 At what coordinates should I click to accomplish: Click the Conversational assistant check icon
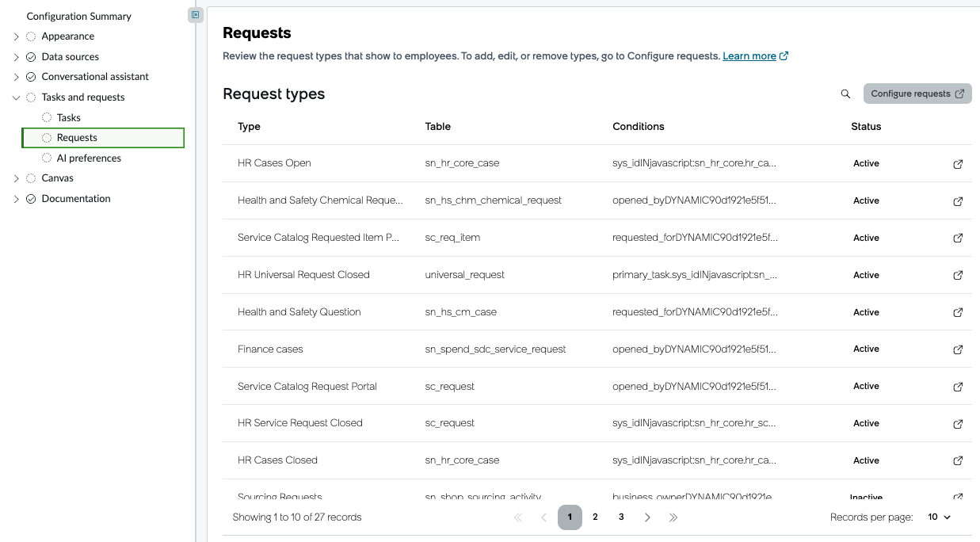pos(31,77)
